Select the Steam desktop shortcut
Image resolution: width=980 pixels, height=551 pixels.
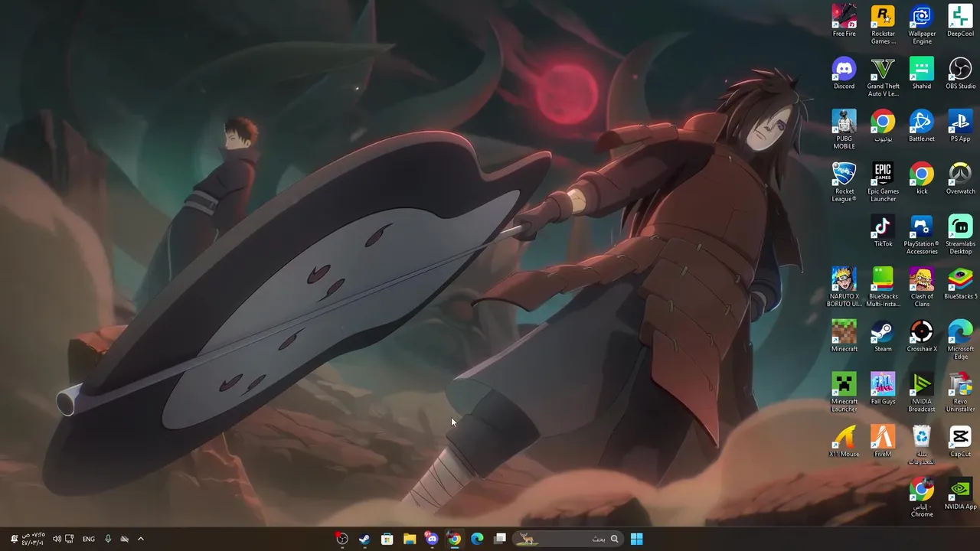pyautogui.click(x=883, y=337)
